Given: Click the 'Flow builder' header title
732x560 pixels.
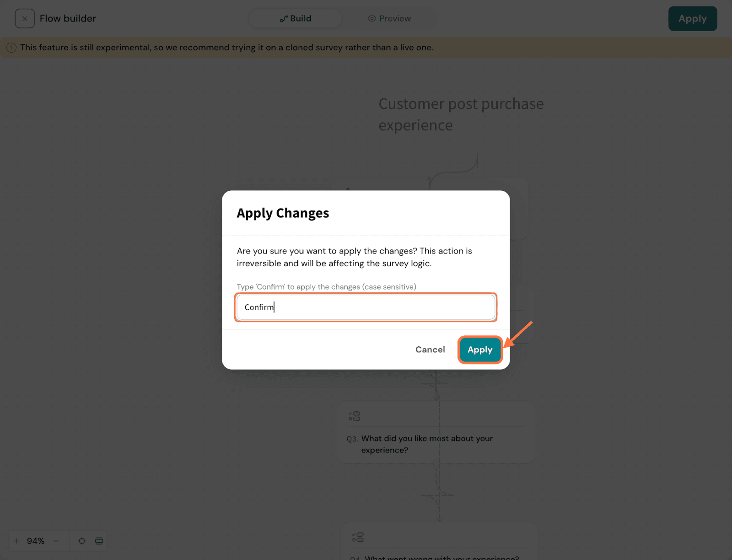Looking at the screenshot, I should point(68,19).
